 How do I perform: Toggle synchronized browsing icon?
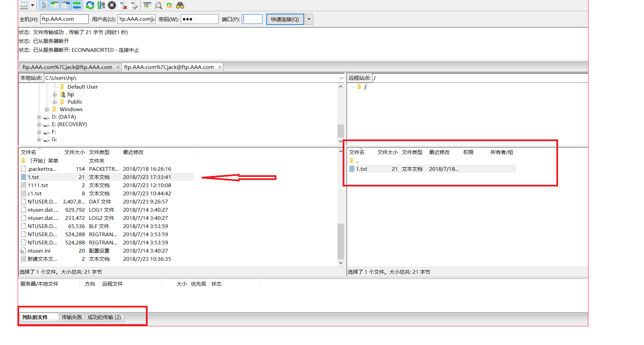click(169, 5)
